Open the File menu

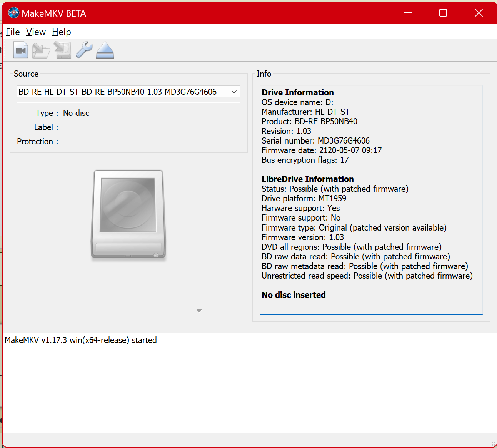13,32
